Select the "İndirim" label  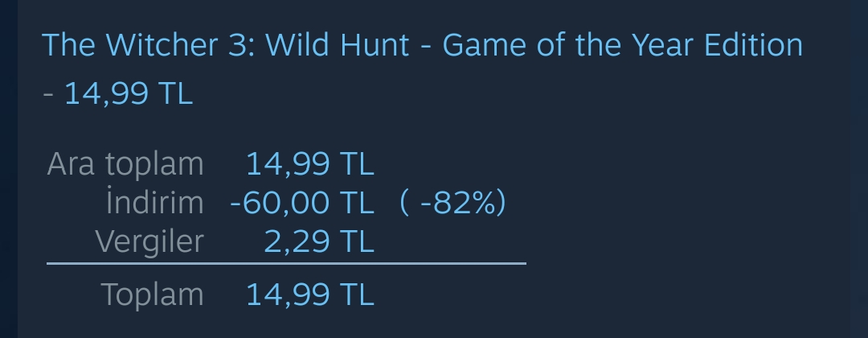[x=154, y=203]
